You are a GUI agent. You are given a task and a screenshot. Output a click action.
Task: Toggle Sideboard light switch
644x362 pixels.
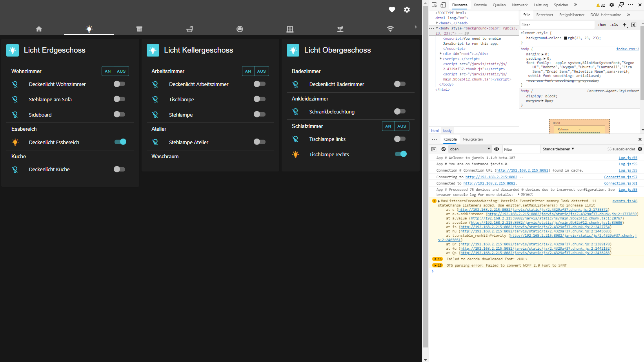119,114
